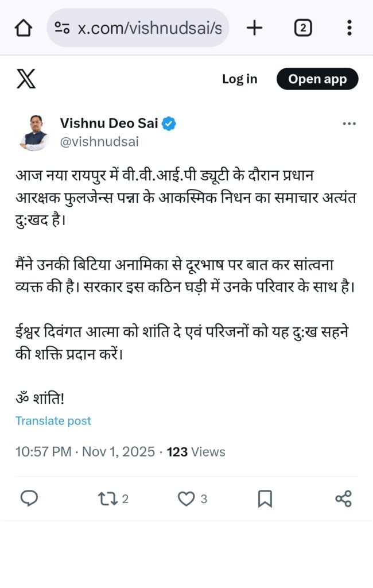The width and height of the screenshot is (373, 588).
Task: Repost this post using the retweet icon
Action: (108, 498)
